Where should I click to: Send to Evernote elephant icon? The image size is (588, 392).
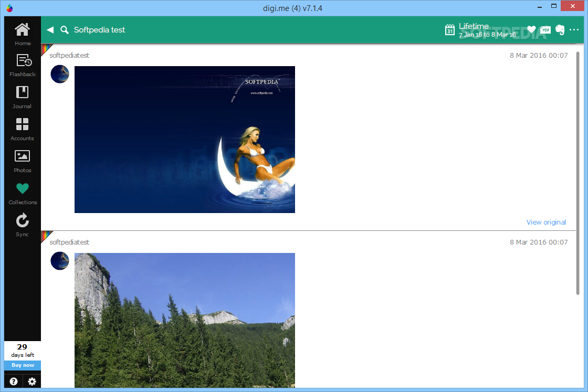[560, 29]
